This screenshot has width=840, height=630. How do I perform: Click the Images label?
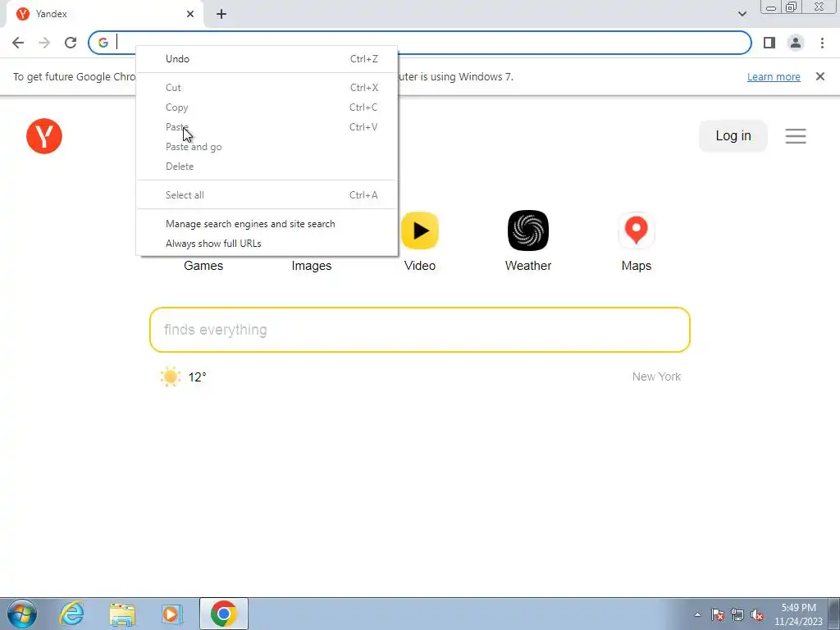point(312,266)
